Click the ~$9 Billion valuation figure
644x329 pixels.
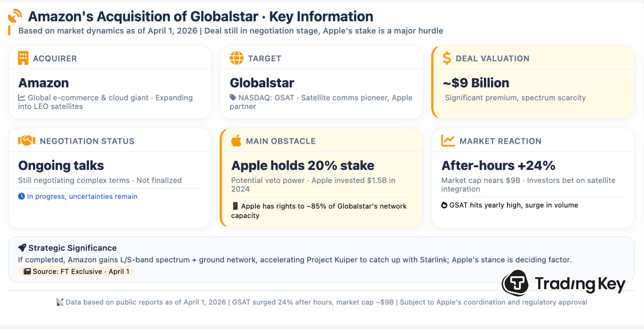[476, 83]
